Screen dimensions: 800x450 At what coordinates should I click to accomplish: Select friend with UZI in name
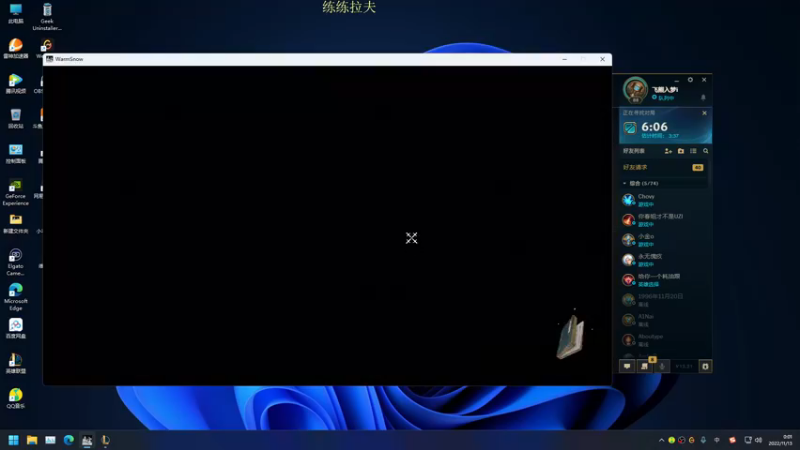coord(663,220)
